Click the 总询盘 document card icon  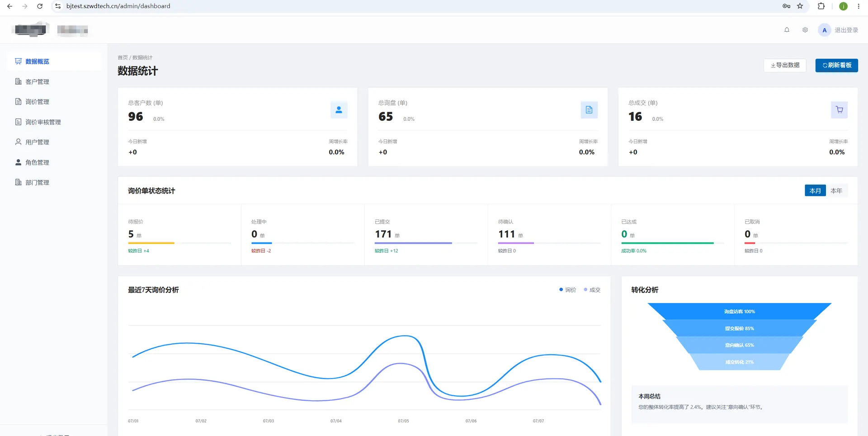tap(589, 110)
